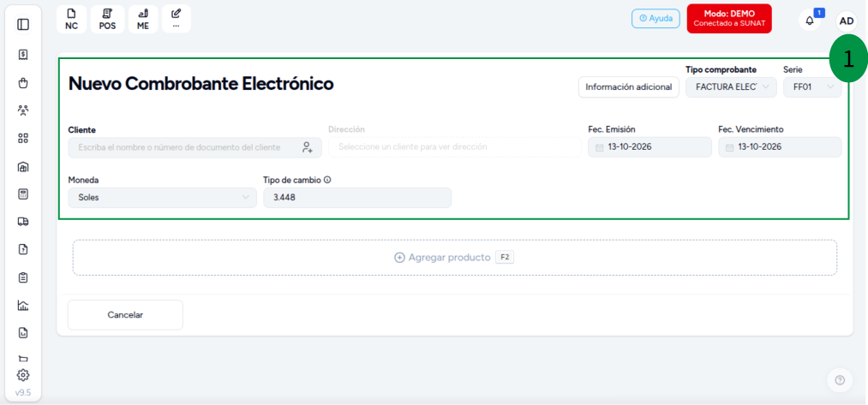Open the clipboard sidebar icon
The image size is (868, 405).
click(22, 277)
